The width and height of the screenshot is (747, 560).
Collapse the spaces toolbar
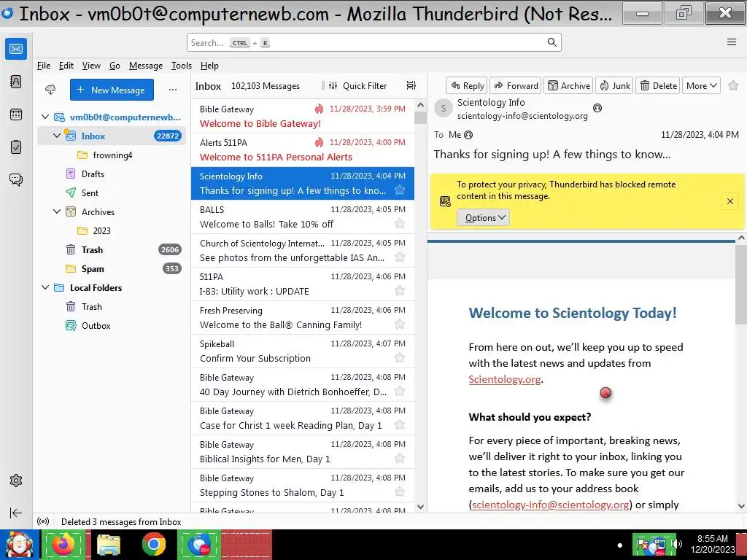[x=16, y=513]
